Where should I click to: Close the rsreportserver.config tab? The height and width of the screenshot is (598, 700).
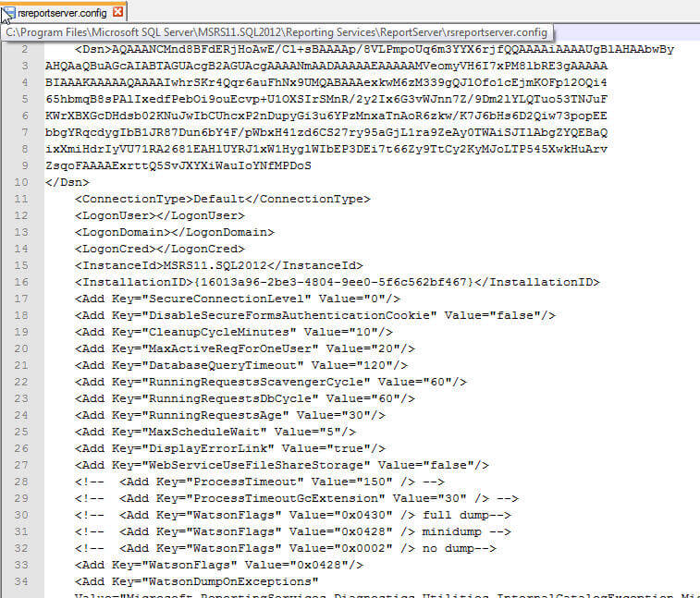click(117, 12)
